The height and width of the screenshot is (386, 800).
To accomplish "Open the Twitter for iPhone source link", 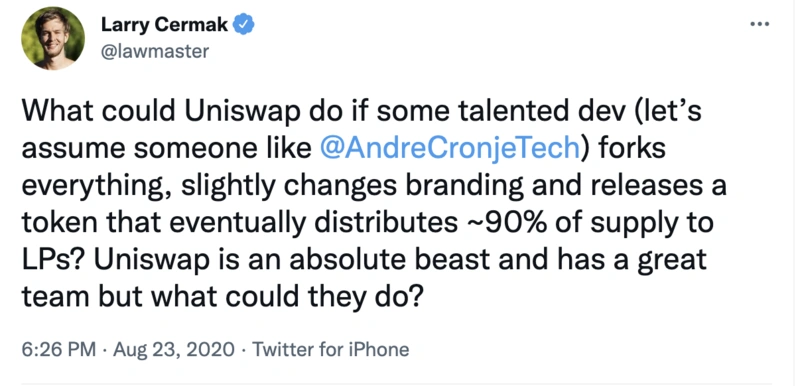I will [331, 349].
